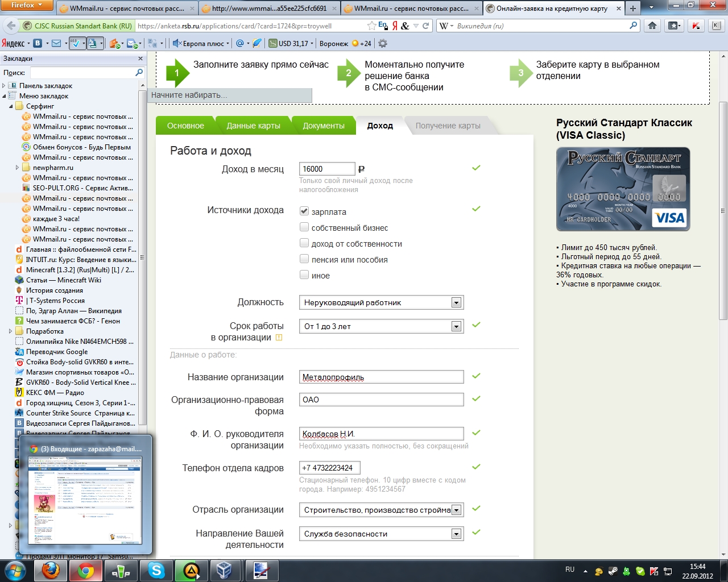
Task: Expand the Панель закладок tree node
Action: (4, 86)
